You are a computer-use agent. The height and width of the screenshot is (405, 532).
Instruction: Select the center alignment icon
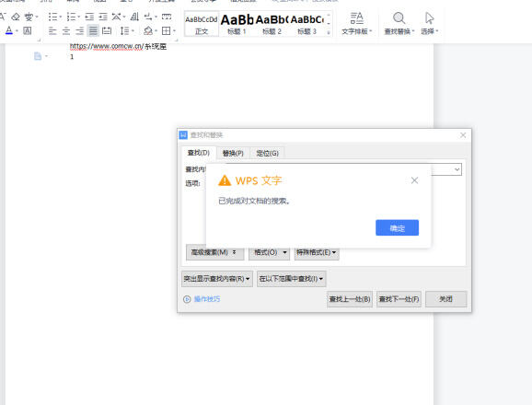(x=66, y=31)
